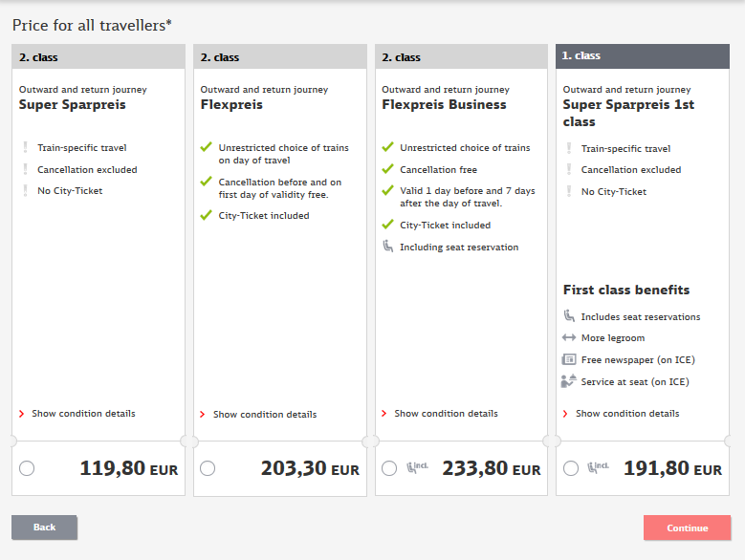Click seat icon beside Including seat reservation

[388, 247]
